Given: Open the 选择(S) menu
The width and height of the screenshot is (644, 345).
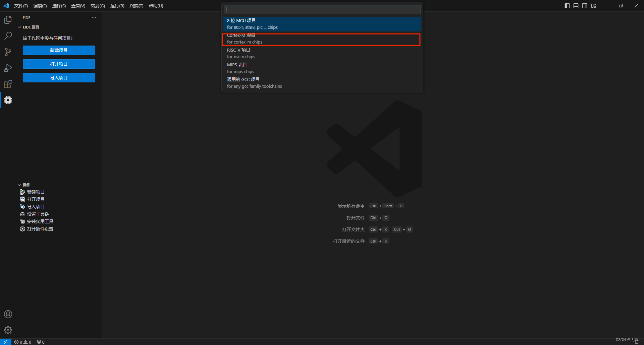Looking at the screenshot, I should (x=59, y=6).
